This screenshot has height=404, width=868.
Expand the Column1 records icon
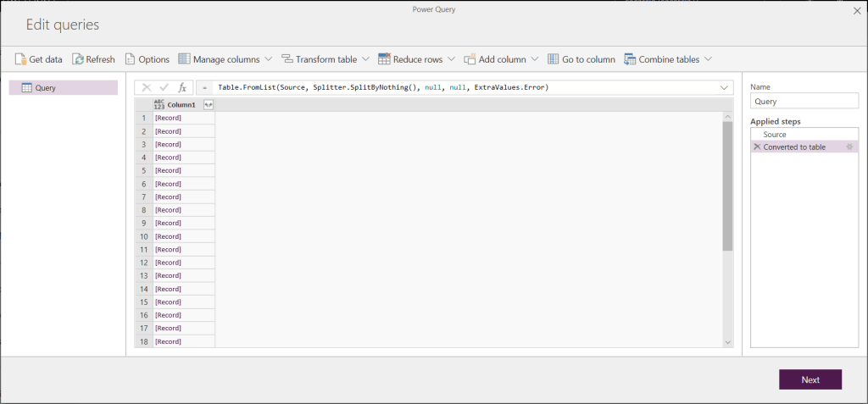pos(208,104)
